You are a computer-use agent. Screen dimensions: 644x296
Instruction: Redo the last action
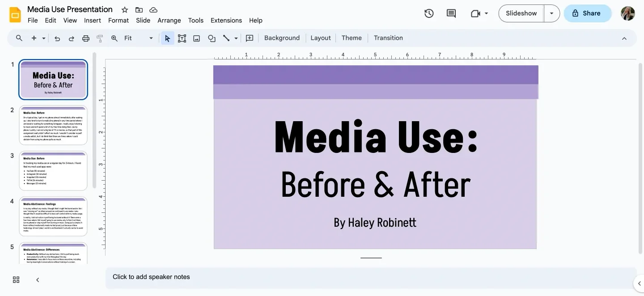click(71, 38)
